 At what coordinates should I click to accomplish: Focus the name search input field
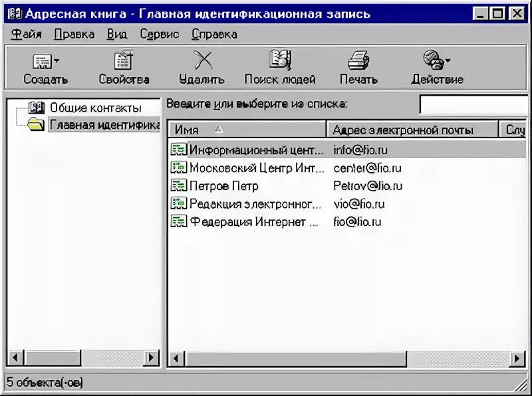[474, 104]
